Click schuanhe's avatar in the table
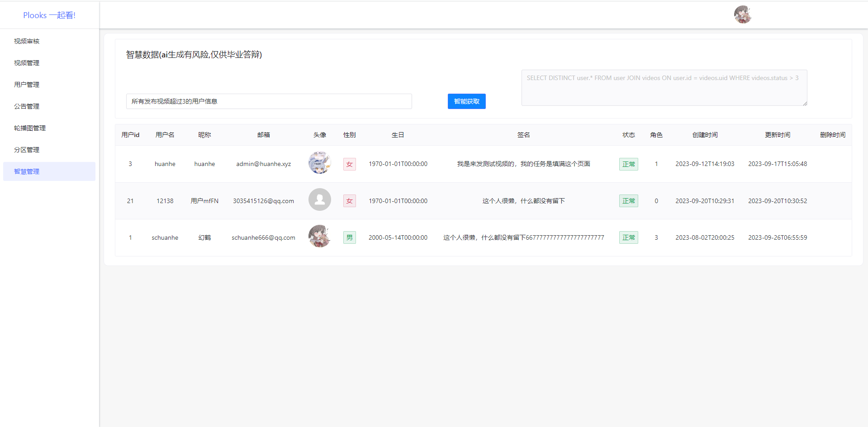The image size is (868, 427). (x=319, y=236)
